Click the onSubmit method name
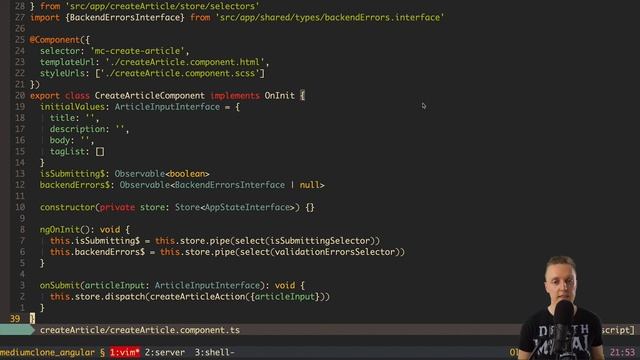 click(x=60, y=285)
